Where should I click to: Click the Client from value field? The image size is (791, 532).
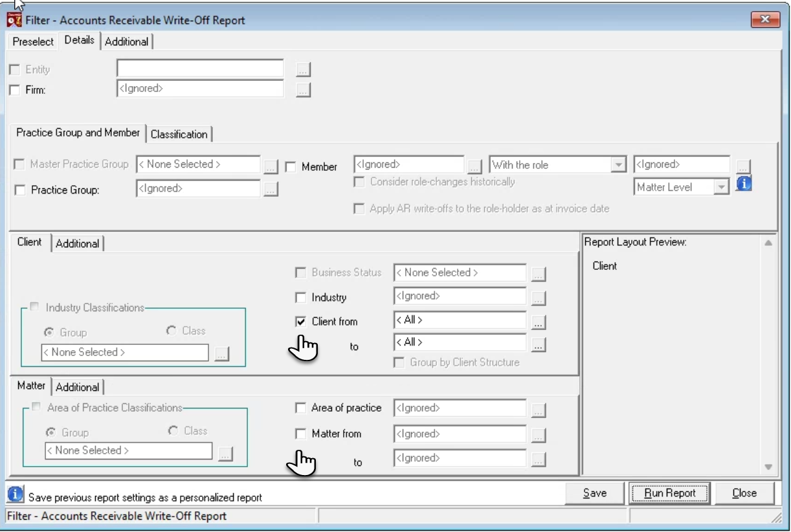pyautogui.click(x=460, y=320)
